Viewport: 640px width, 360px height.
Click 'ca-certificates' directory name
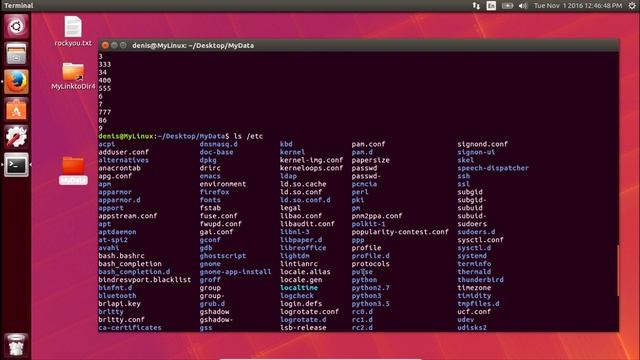pyautogui.click(x=130, y=327)
